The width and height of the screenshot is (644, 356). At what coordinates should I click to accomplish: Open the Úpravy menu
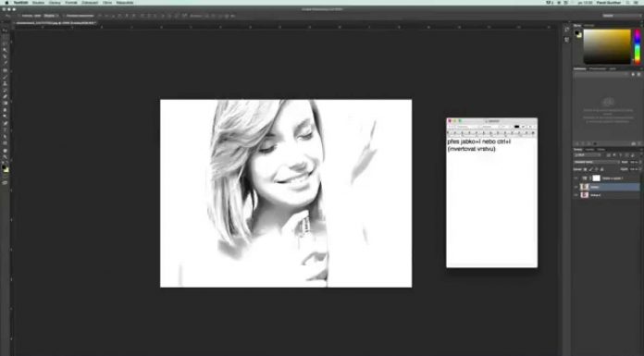[55, 3]
